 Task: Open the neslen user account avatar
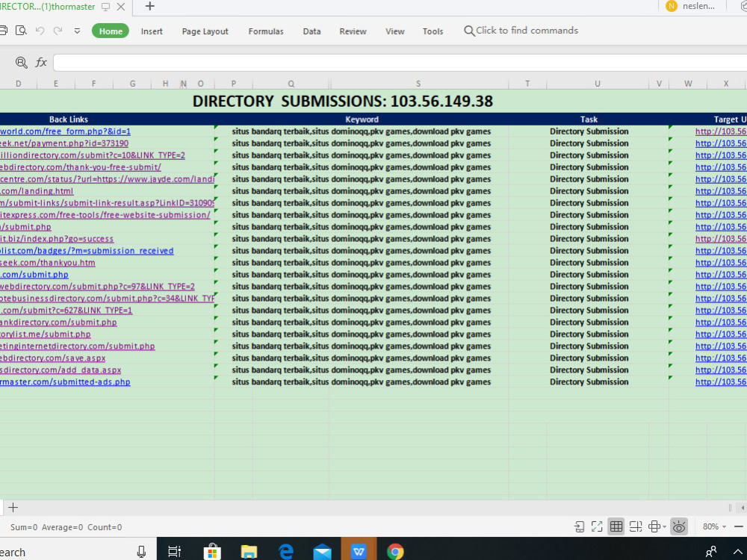click(672, 6)
